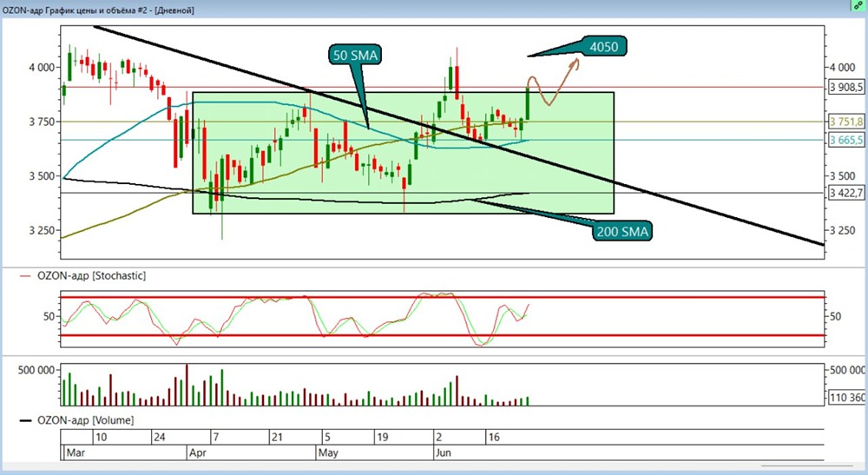Image resolution: width=868 pixels, height=475 pixels.
Task: Click the May month label on time axis
Action: pyautogui.click(x=328, y=452)
